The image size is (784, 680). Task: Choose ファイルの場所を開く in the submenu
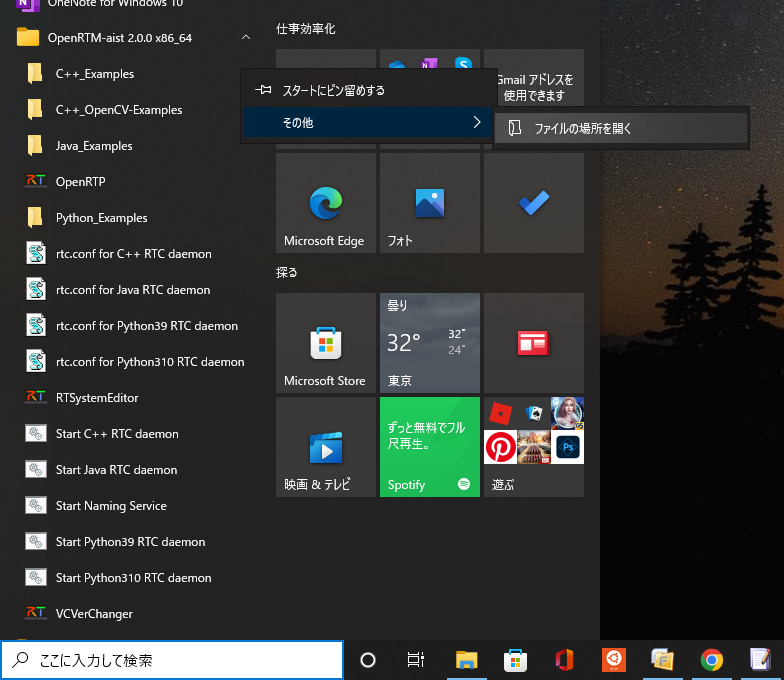[x=620, y=128]
